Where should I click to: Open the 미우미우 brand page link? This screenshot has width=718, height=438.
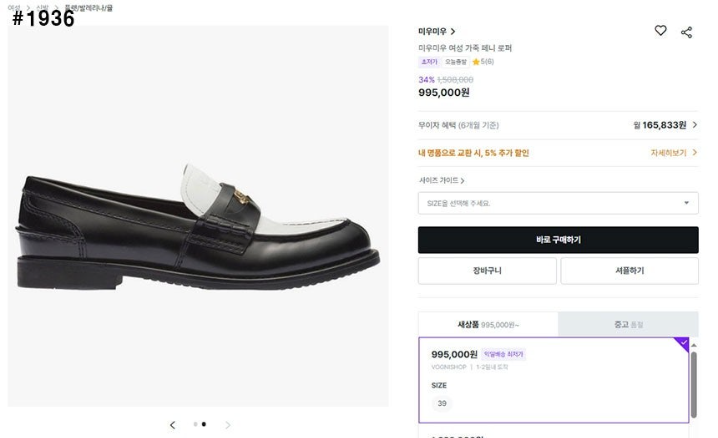[x=436, y=31]
